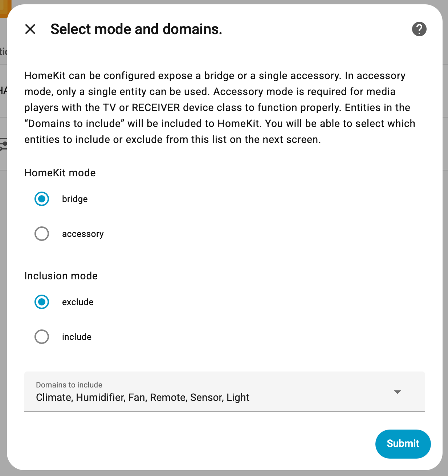Close the Select mode and domains dialog
Image resolution: width=448 pixels, height=476 pixels.
(x=30, y=29)
